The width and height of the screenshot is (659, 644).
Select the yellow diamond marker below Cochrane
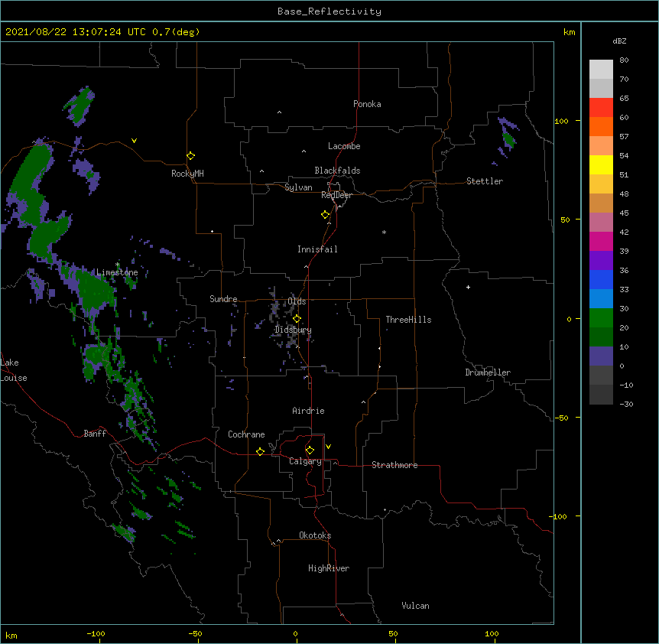tap(260, 451)
